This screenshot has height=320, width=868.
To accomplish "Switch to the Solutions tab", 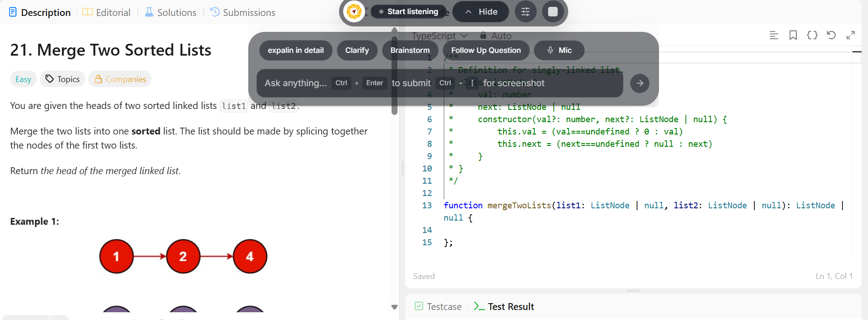I will [170, 12].
